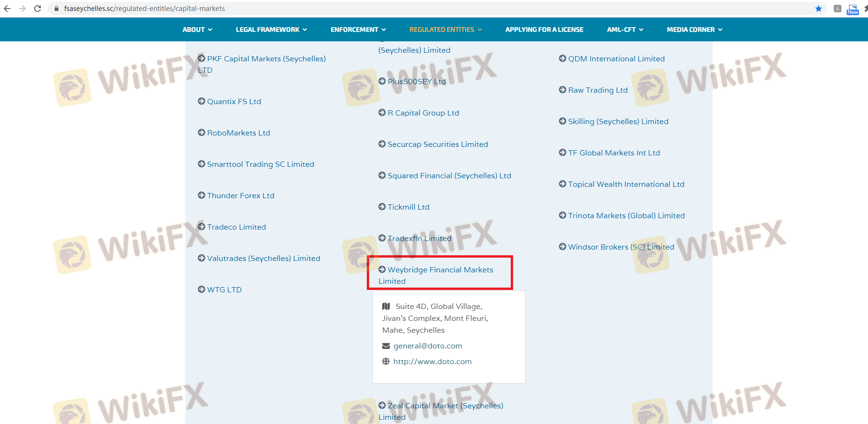This screenshot has width=868, height=424.
Task: Open Weybridge Financial Markets Limited entry
Action: tap(440, 270)
